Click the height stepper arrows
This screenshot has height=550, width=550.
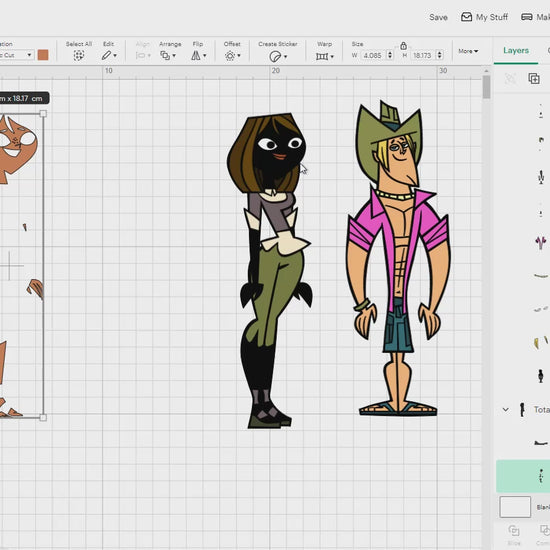(x=439, y=55)
